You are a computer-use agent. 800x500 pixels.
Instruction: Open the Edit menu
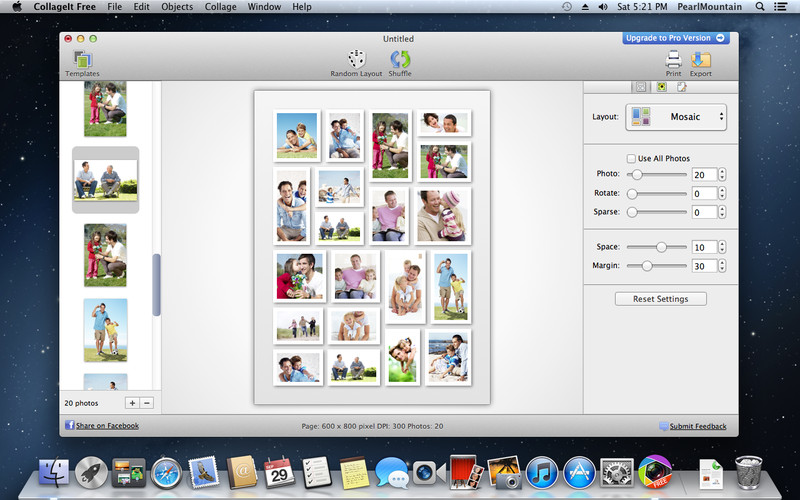141,7
